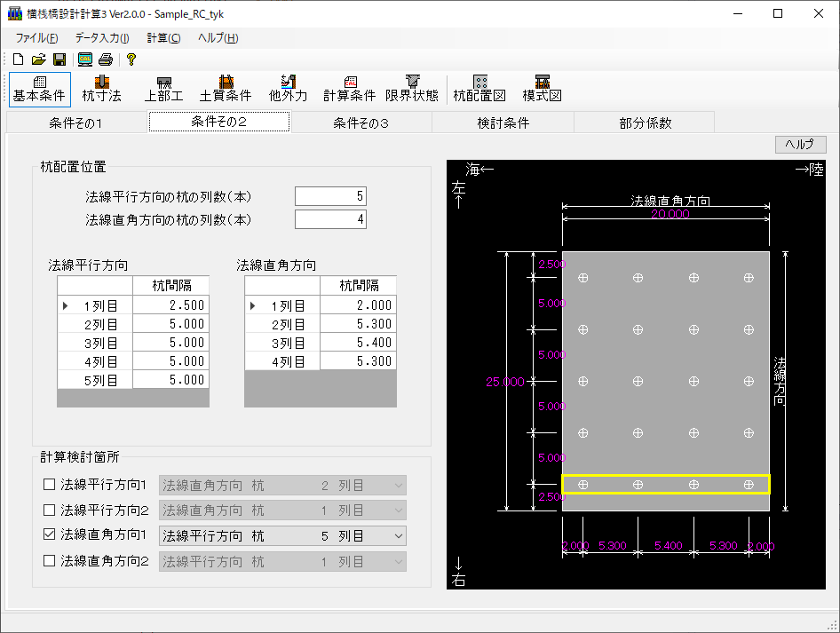Click the Open folder icon

point(38,59)
